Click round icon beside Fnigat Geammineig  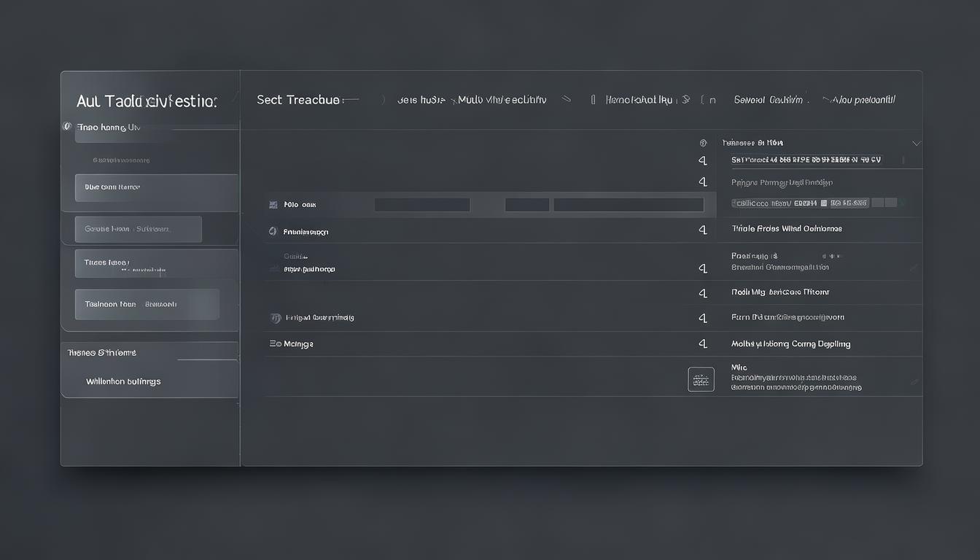click(276, 318)
